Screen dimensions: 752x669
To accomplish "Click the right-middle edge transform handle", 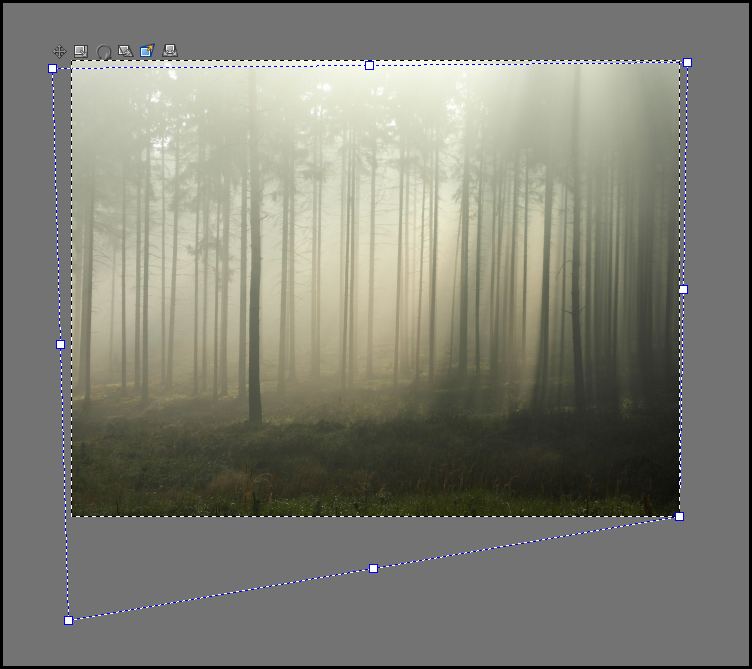I will click(x=683, y=289).
